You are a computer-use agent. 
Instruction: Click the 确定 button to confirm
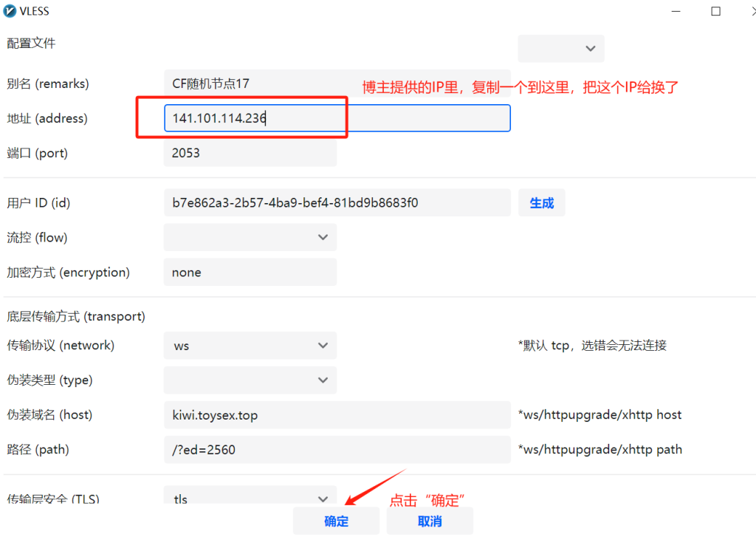(x=336, y=521)
